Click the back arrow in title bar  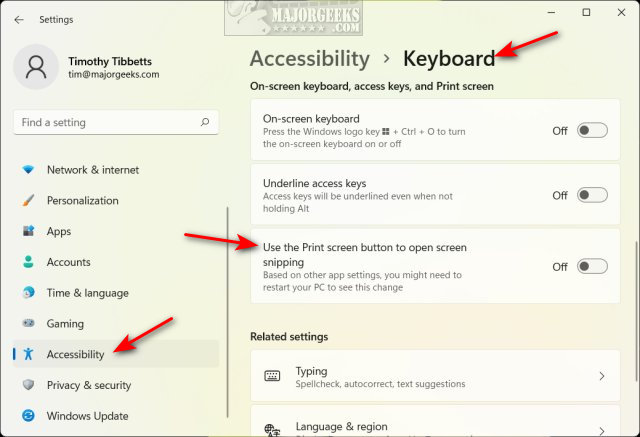(17, 19)
